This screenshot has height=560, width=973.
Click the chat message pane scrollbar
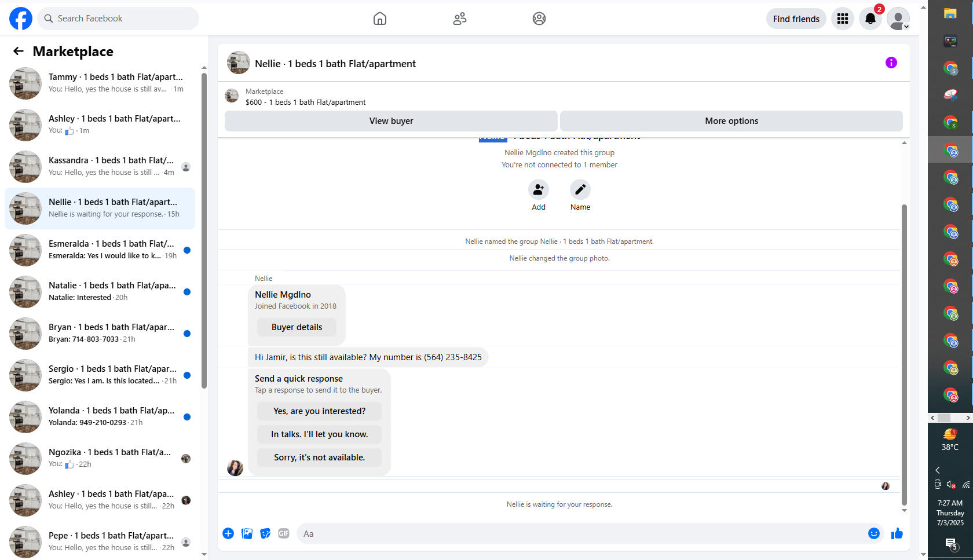(904, 354)
